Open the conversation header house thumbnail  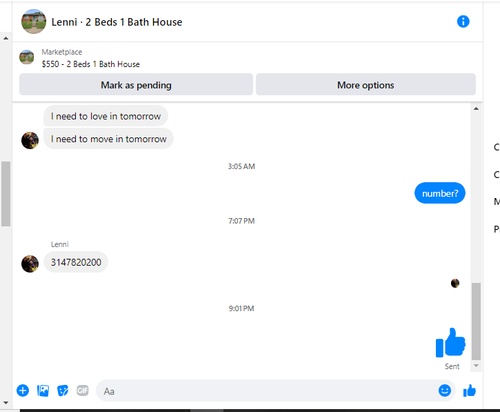[x=34, y=22]
